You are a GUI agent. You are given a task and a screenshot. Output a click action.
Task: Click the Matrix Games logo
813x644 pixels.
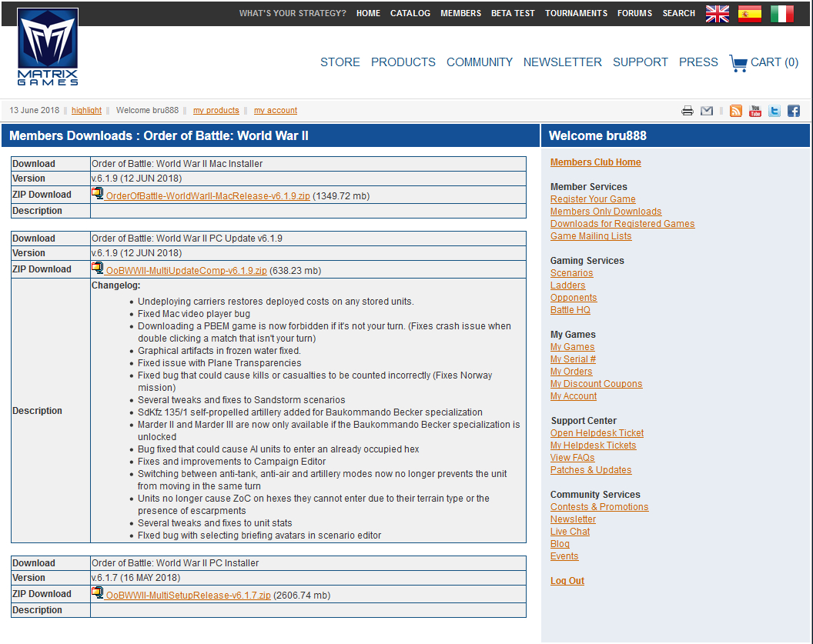pos(48,47)
